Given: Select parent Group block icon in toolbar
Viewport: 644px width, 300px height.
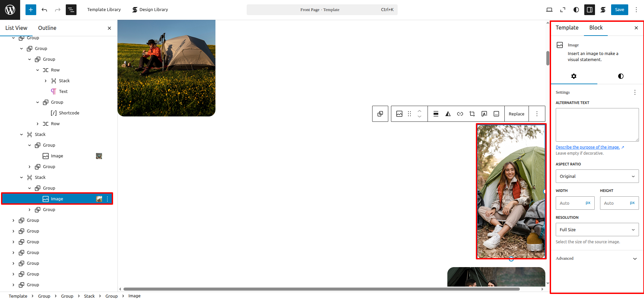Looking at the screenshot, I should point(380,114).
